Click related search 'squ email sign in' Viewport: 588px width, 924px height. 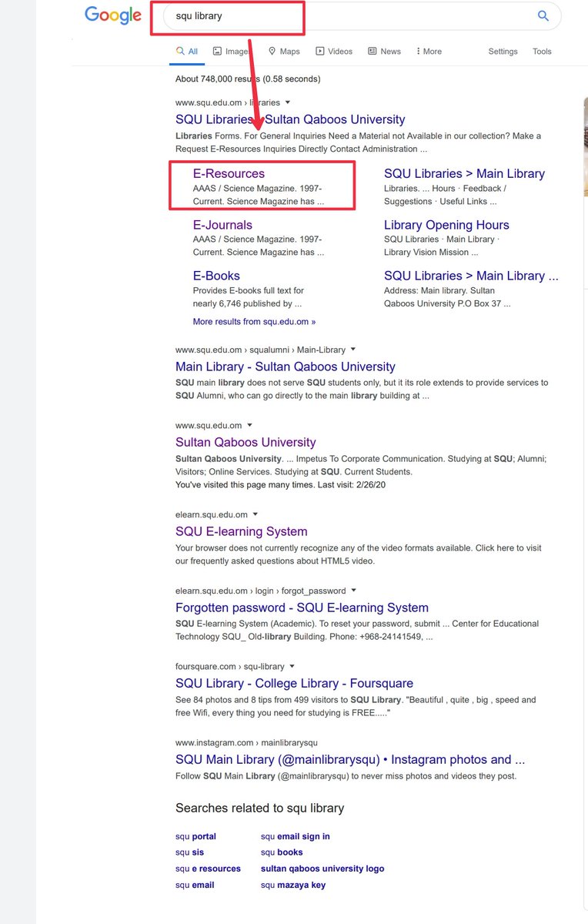(296, 836)
